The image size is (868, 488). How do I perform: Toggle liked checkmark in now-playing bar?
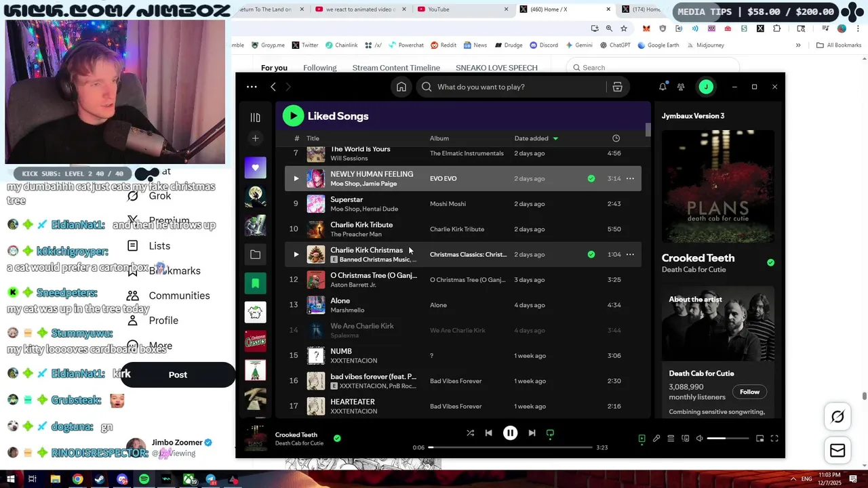(x=337, y=439)
